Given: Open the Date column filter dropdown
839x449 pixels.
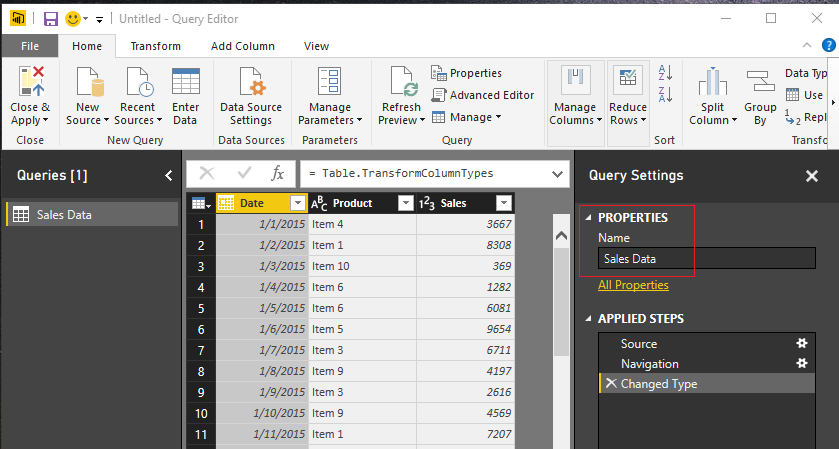Looking at the screenshot, I should pyautogui.click(x=298, y=203).
